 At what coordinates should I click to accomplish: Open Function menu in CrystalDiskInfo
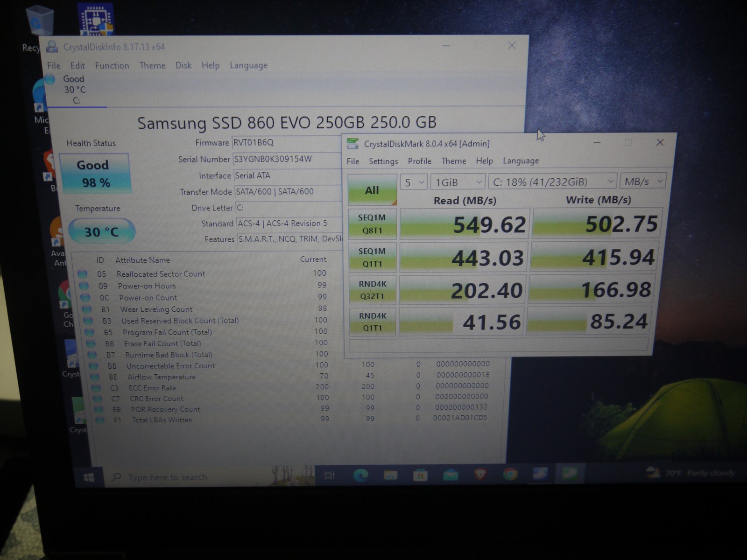point(112,65)
